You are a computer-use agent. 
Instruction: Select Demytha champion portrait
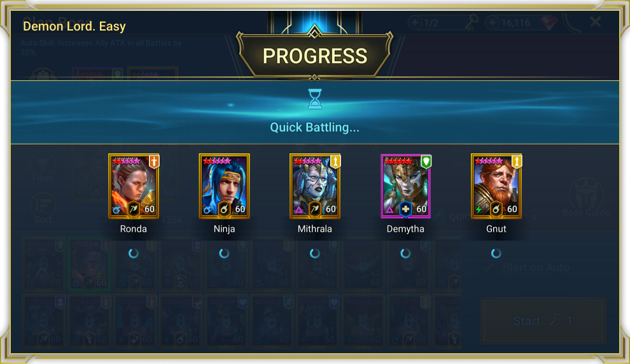(x=405, y=186)
